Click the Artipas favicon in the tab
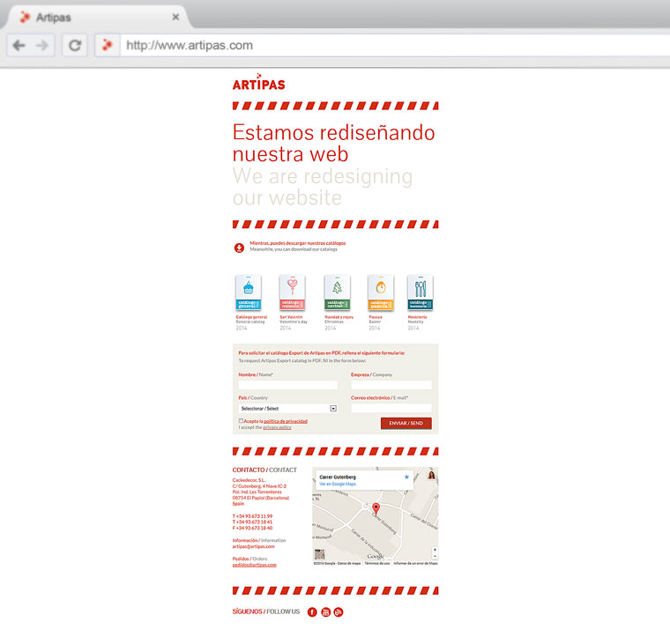Viewport: 670px width, 644px height. pos(26,17)
